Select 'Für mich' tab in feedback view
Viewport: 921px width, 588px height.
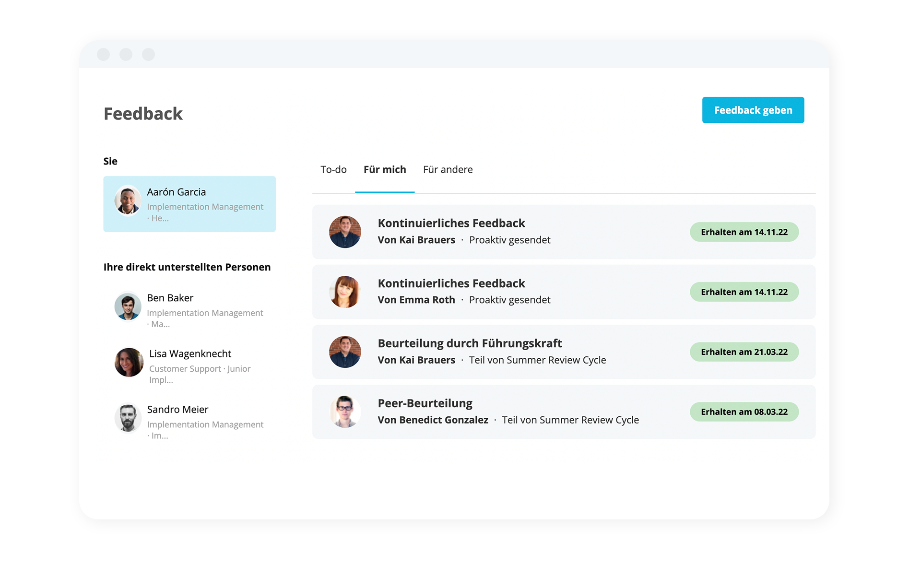pos(385,169)
